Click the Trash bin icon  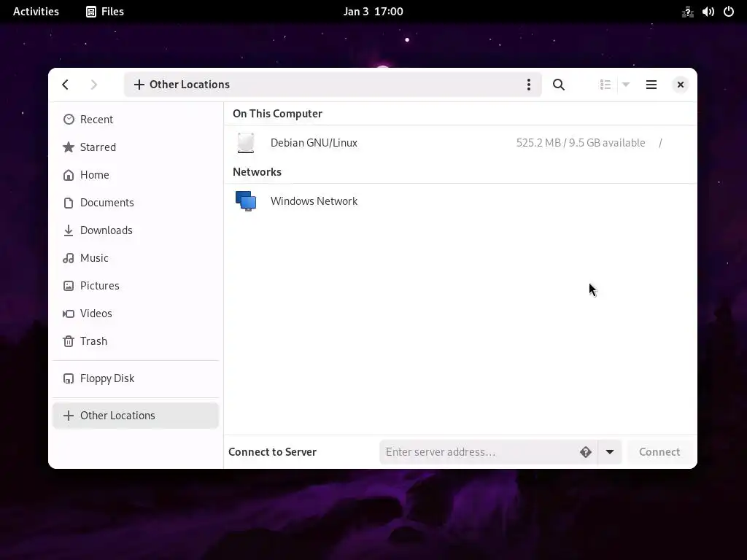pos(69,341)
